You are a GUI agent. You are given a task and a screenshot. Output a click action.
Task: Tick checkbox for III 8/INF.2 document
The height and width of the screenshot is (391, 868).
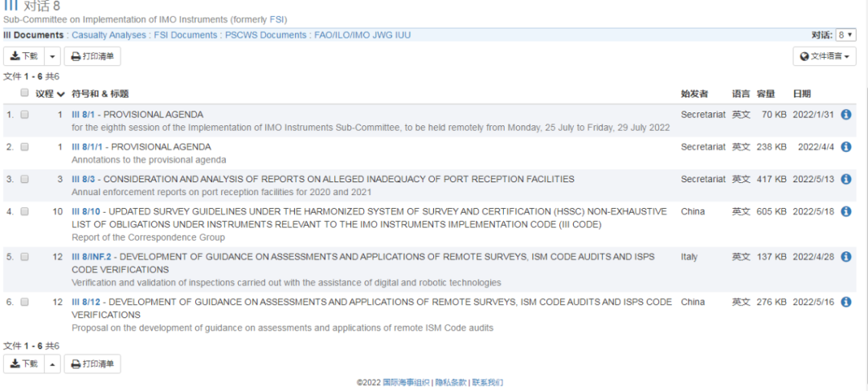point(24,257)
